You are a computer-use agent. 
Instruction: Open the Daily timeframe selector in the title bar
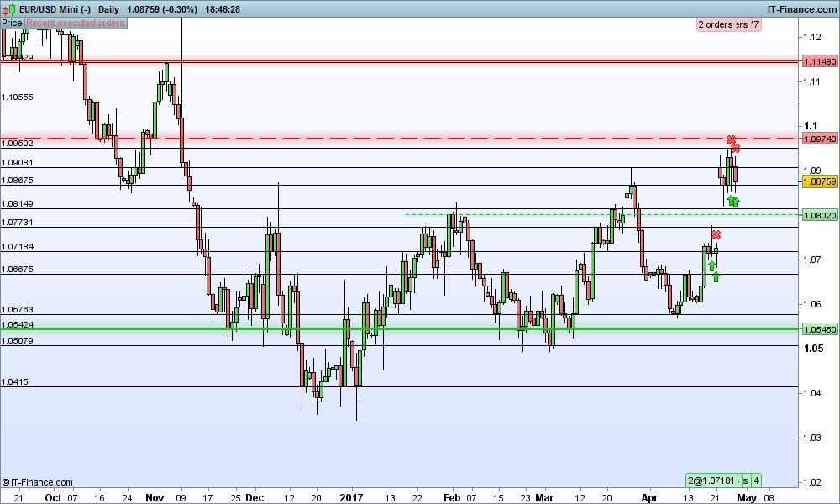108,9
